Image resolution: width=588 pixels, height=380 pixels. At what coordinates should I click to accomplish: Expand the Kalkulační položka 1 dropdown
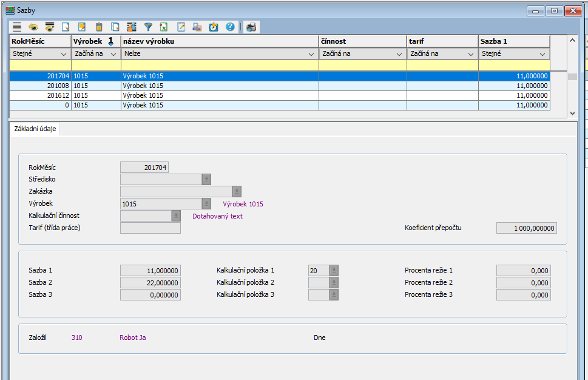click(334, 271)
